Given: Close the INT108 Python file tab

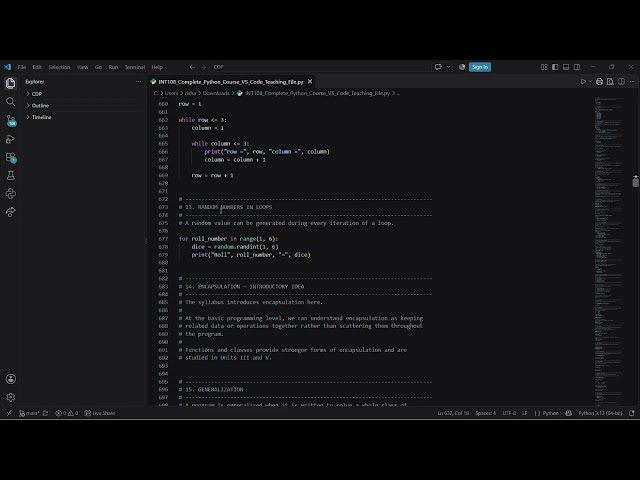Looking at the screenshot, I should click(x=310, y=82).
